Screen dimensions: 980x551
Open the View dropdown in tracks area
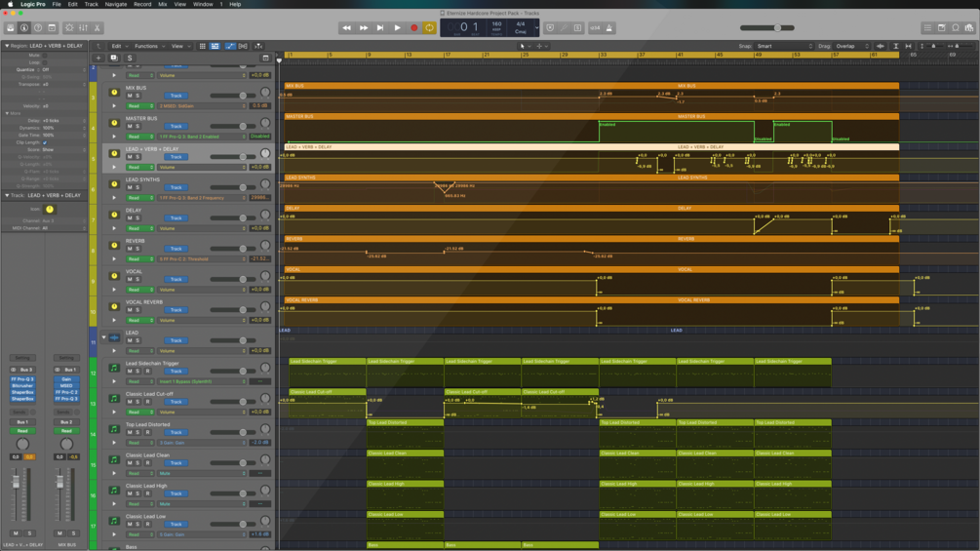tap(180, 46)
